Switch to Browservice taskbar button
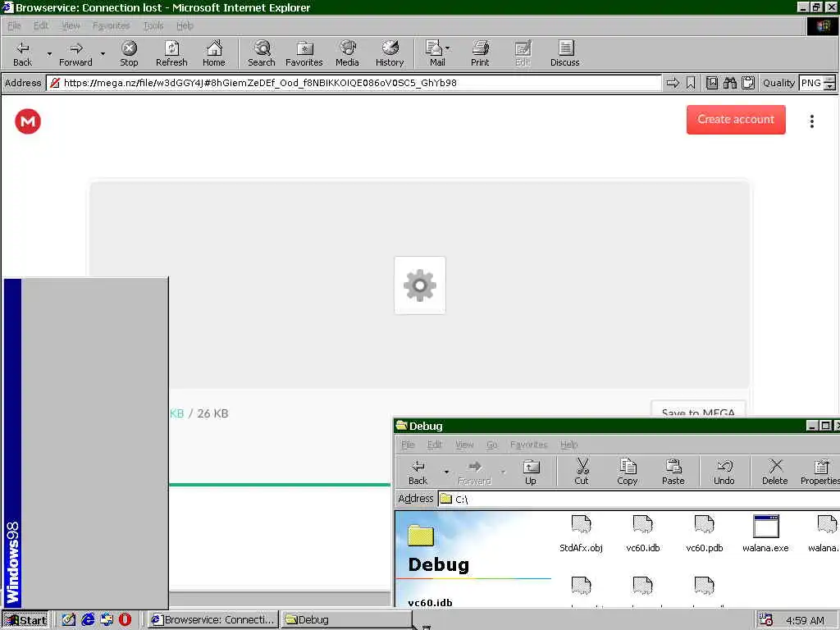Screen dimensions: 840x630 [x=212, y=620]
